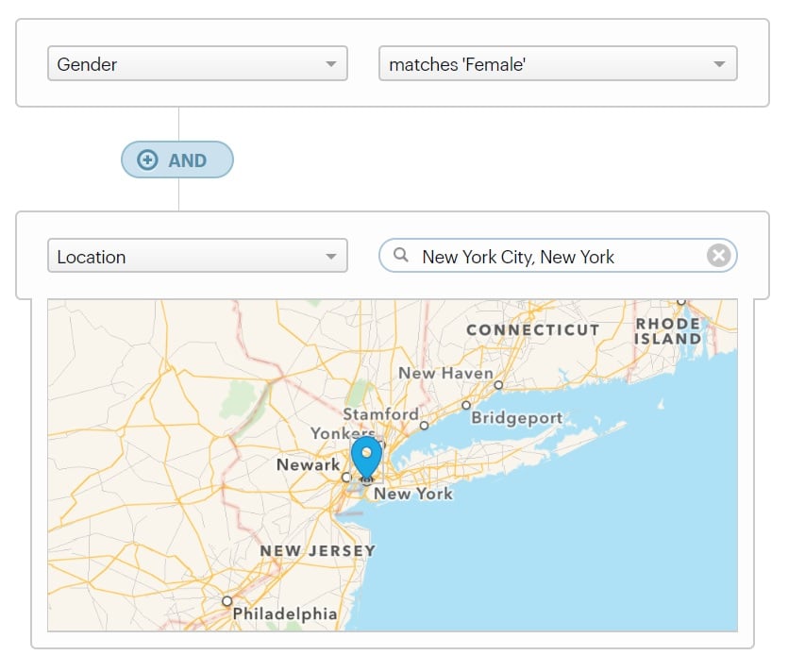Click the Newark city dot

coord(346,478)
